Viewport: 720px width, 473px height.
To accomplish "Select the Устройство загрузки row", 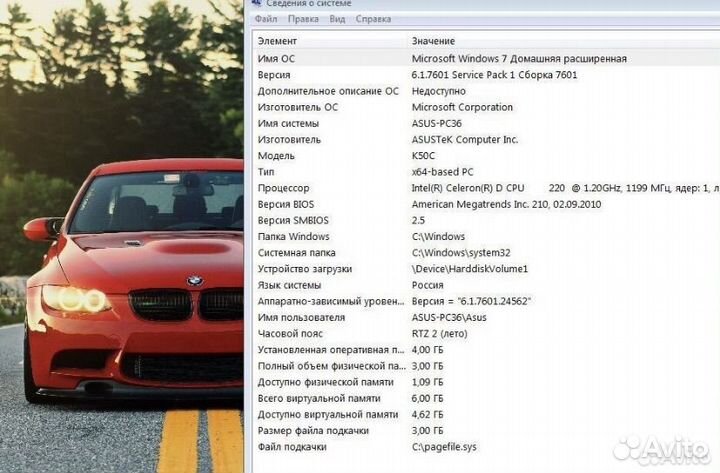I will 487,269.
